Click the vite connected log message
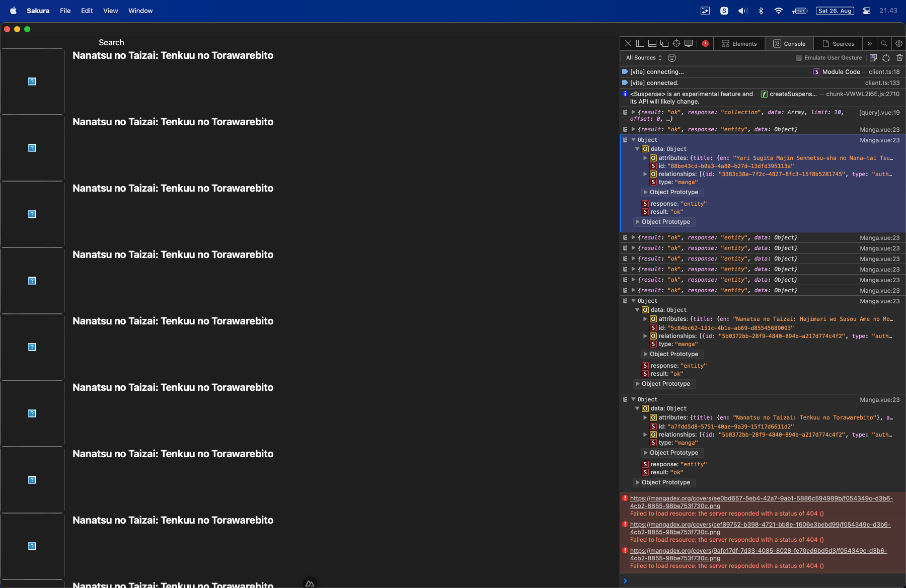Image resolution: width=906 pixels, height=588 pixels. coord(654,83)
